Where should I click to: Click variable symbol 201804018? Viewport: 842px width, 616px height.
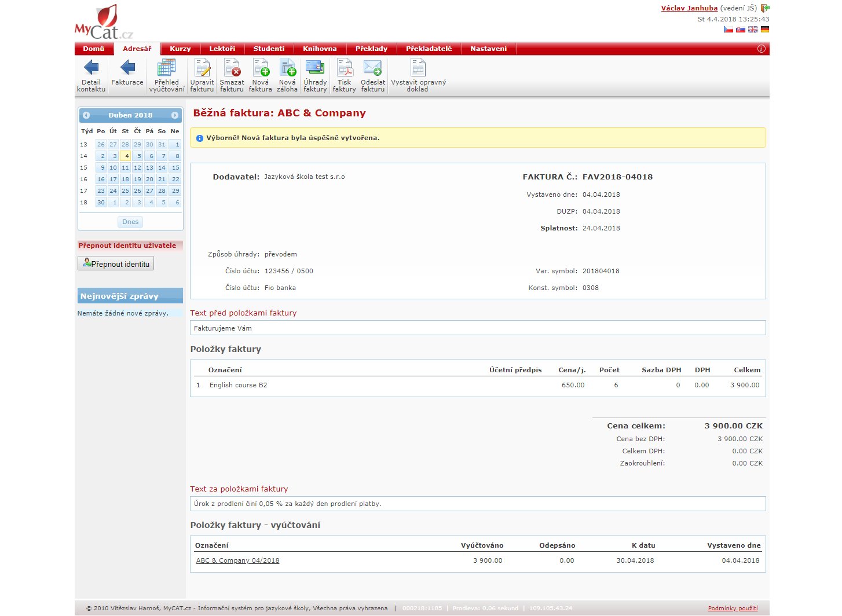(601, 271)
